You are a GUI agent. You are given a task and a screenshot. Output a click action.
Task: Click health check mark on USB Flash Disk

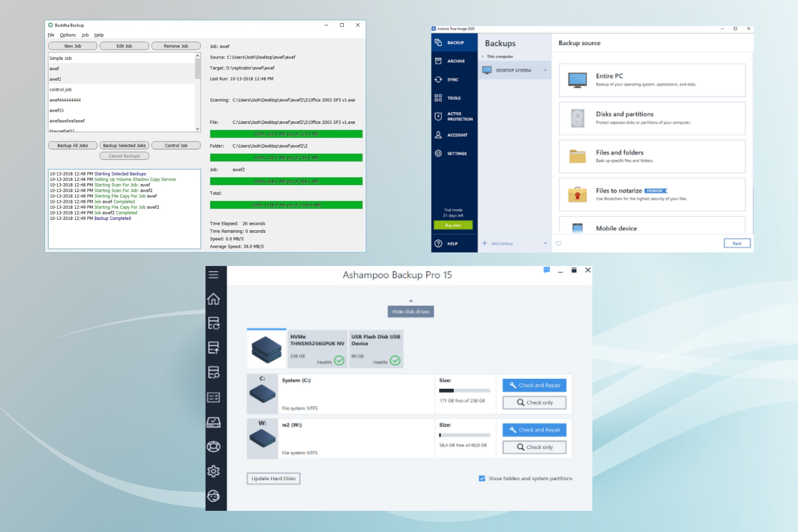point(395,360)
